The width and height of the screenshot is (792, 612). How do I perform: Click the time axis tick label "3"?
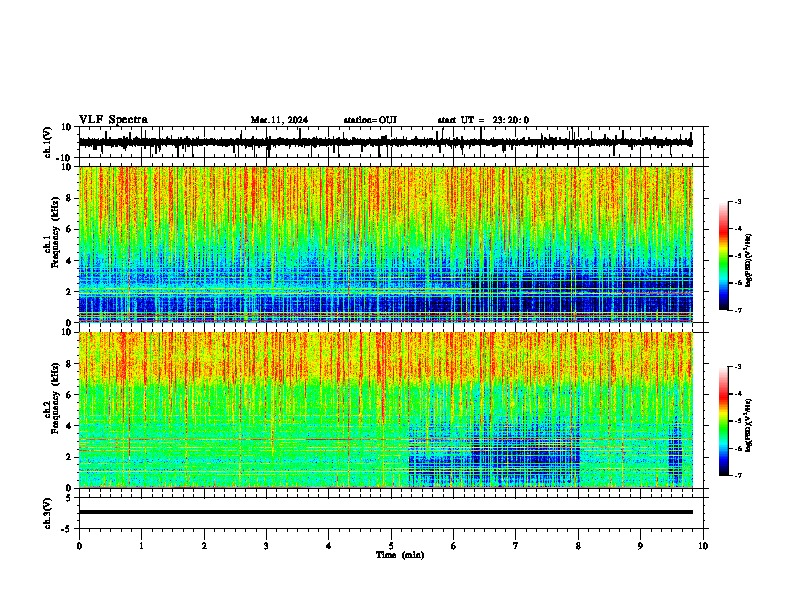266,546
